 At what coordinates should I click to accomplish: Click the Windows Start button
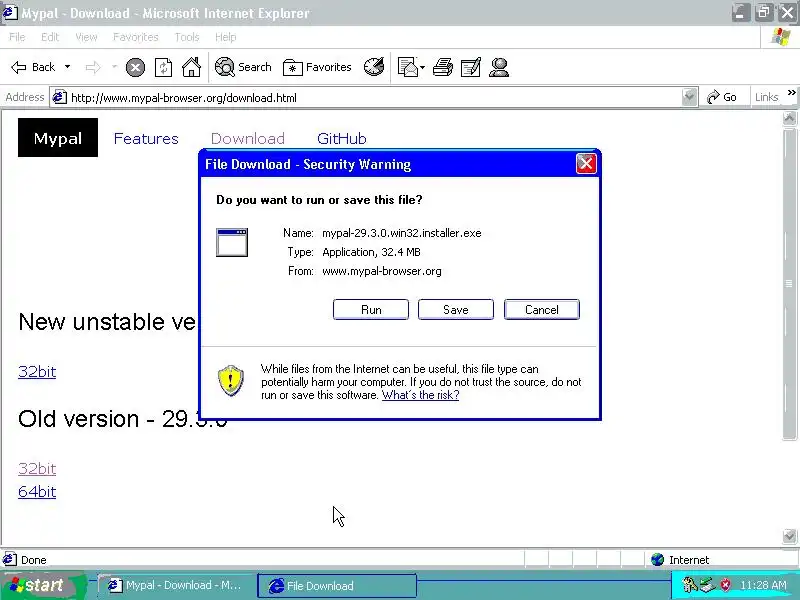pyautogui.click(x=41, y=585)
